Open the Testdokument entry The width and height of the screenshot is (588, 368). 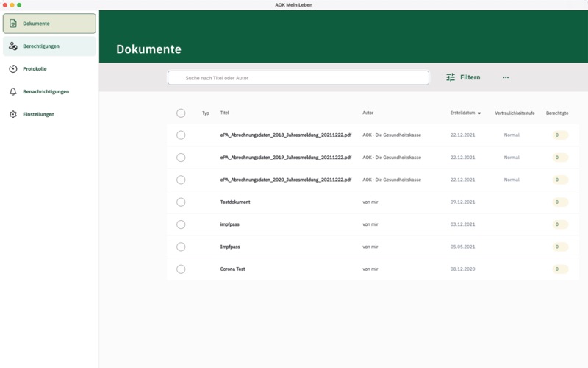click(235, 202)
